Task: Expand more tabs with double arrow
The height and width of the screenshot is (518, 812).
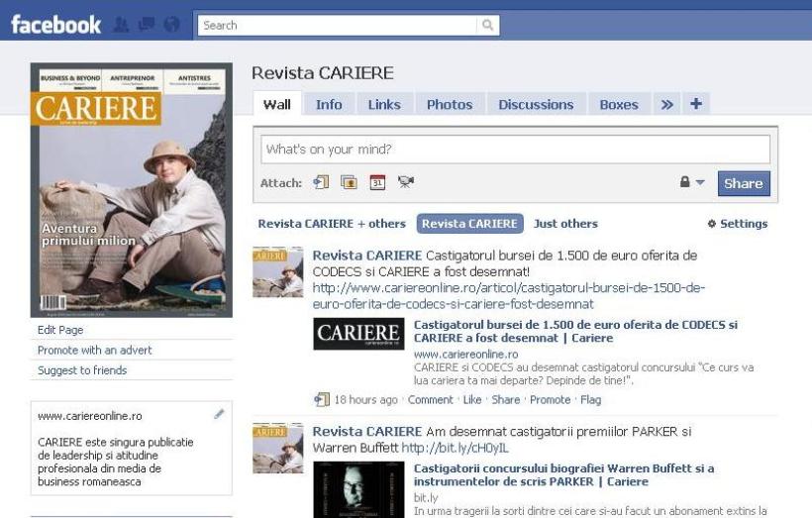Action: pyautogui.click(x=668, y=105)
